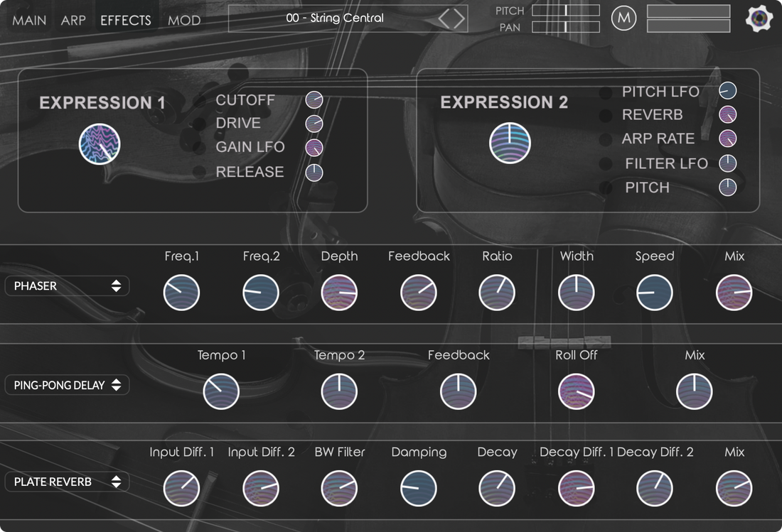Open the PHASER effect type selector
Viewport: 782px width, 532px height.
[x=67, y=286]
